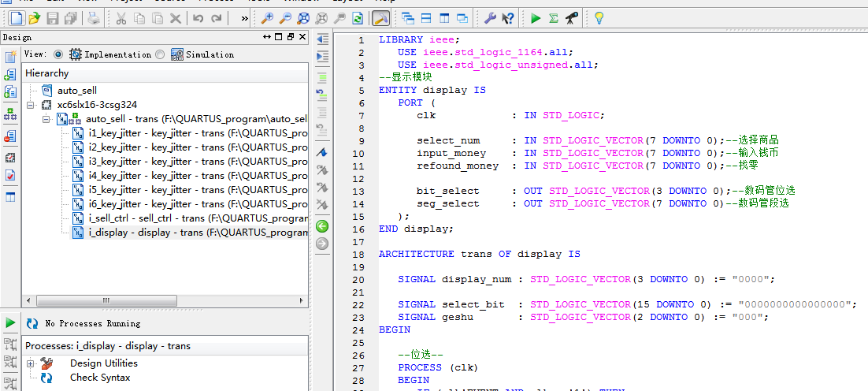Click Add Source icon in Design sidebar
The image size is (868, 391).
pyautogui.click(x=10, y=74)
